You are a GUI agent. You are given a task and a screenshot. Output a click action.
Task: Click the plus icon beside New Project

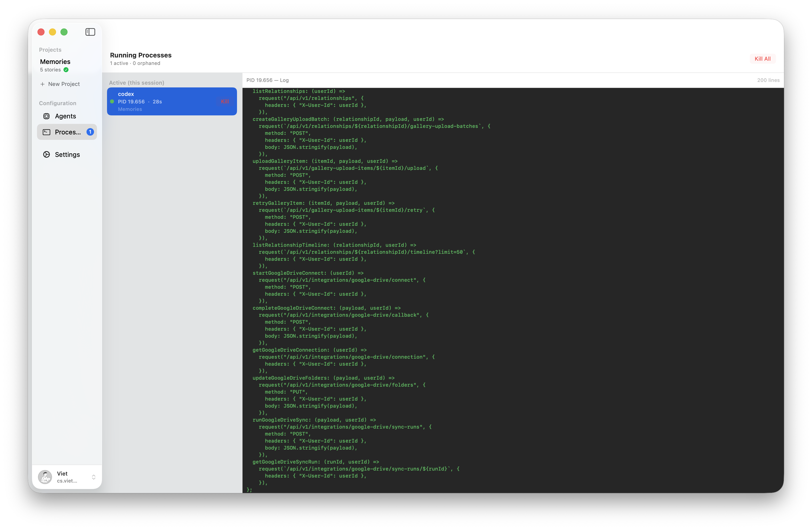[42, 84]
